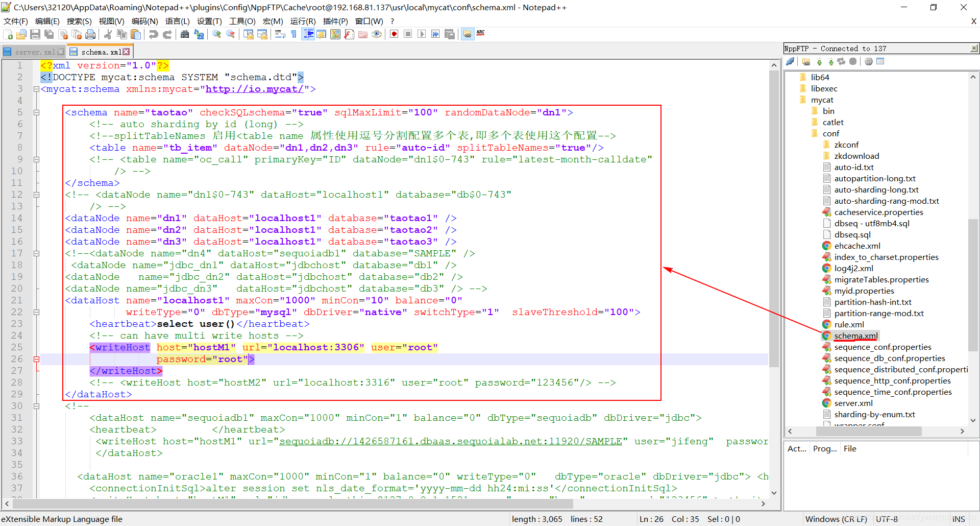Click the editor horizontal scrollbar thumb
The height and width of the screenshot is (526, 980).
coord(292,504)
